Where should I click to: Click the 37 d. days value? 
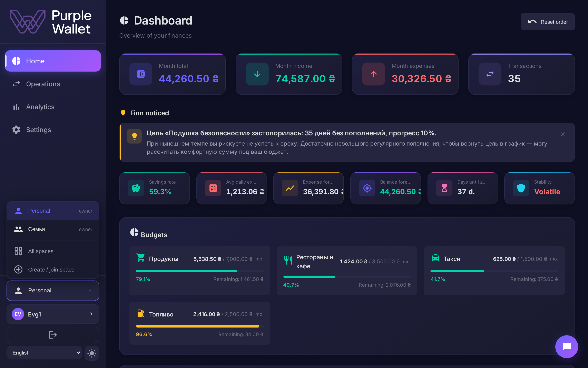pyautogui.click(x=466, y=192)
